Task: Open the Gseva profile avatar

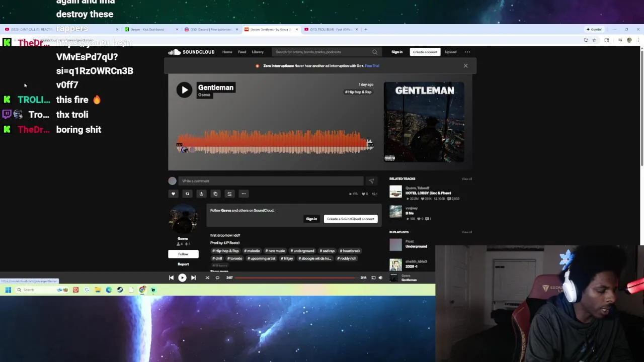Action: pos(183,219)
